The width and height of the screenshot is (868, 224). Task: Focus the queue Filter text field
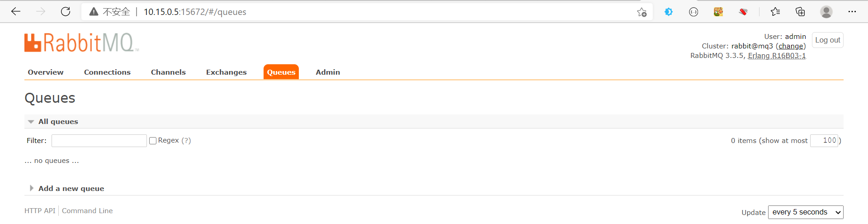click(99, 141)
